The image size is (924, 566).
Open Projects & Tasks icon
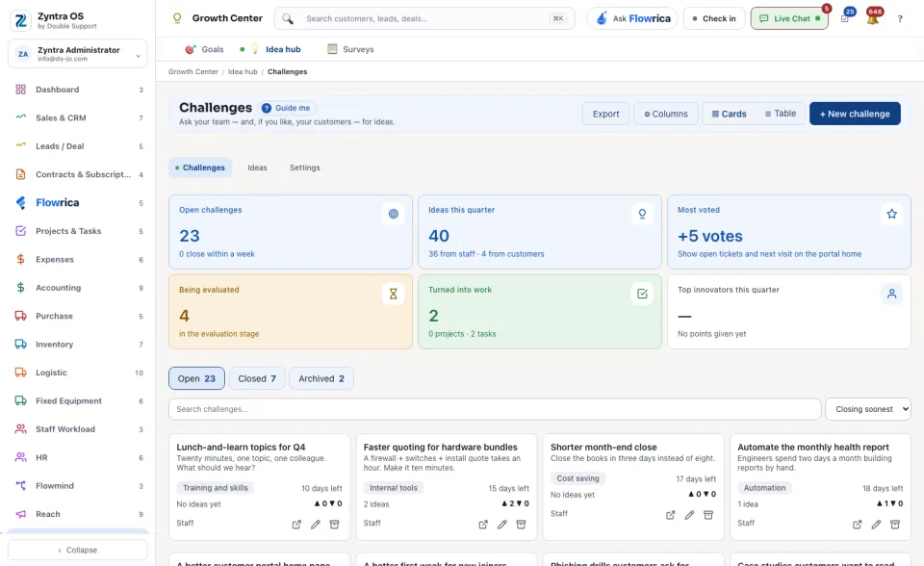tap(20, 231)
